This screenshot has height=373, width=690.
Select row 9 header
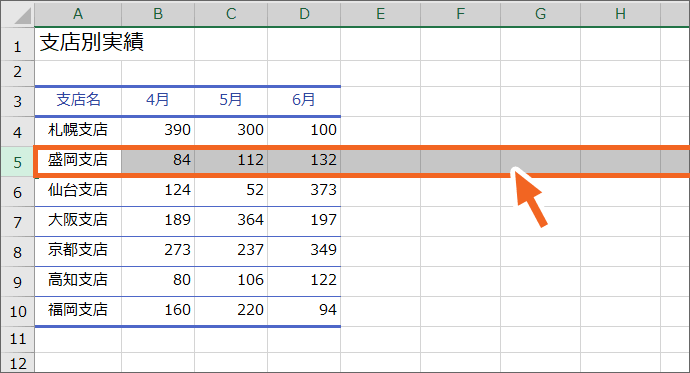click(18, 282)
